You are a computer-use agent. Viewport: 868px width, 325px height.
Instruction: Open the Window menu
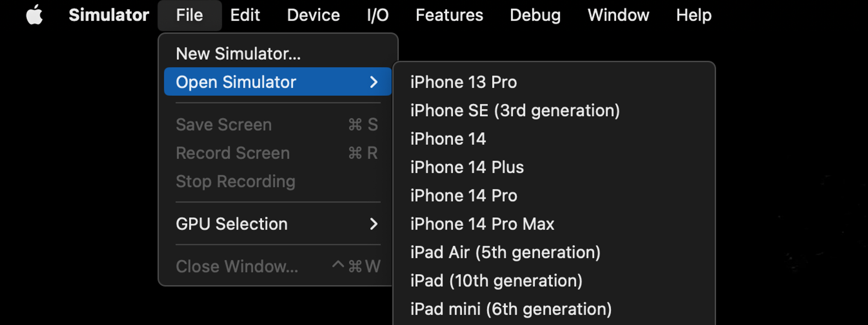click(x=618, y=15)
